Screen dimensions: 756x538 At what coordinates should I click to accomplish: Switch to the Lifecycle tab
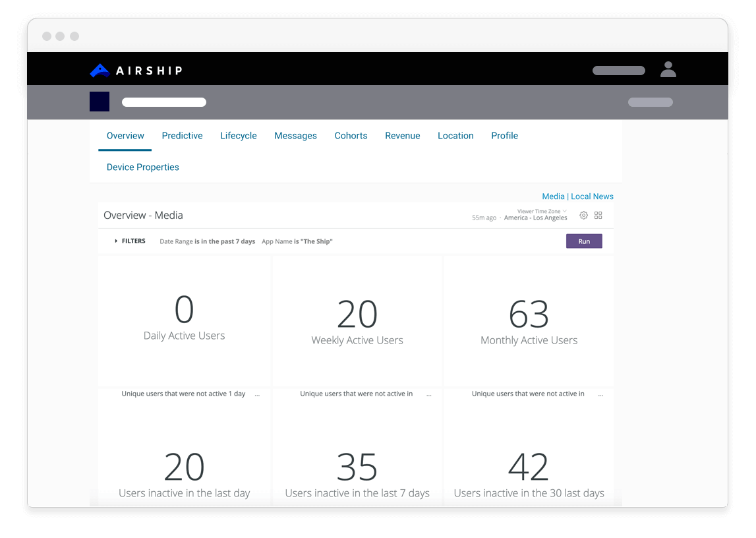239,136
